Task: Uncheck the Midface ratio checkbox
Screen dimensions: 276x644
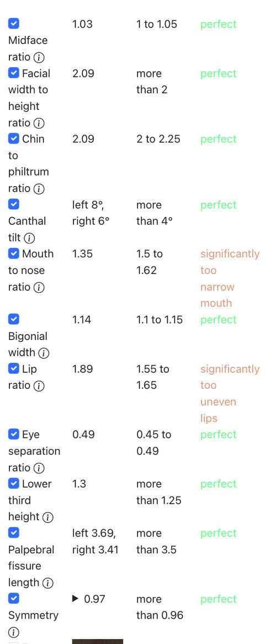Action: coord(14,24)
